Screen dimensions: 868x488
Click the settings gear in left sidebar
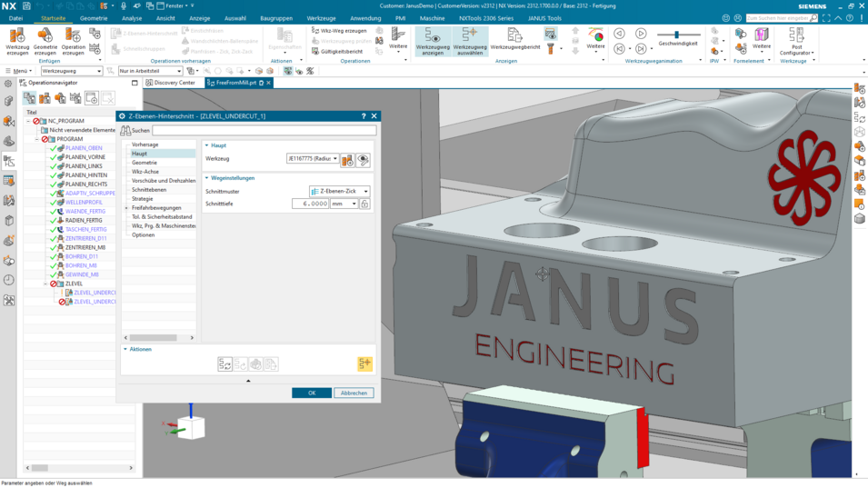click(x=8, y=84)
